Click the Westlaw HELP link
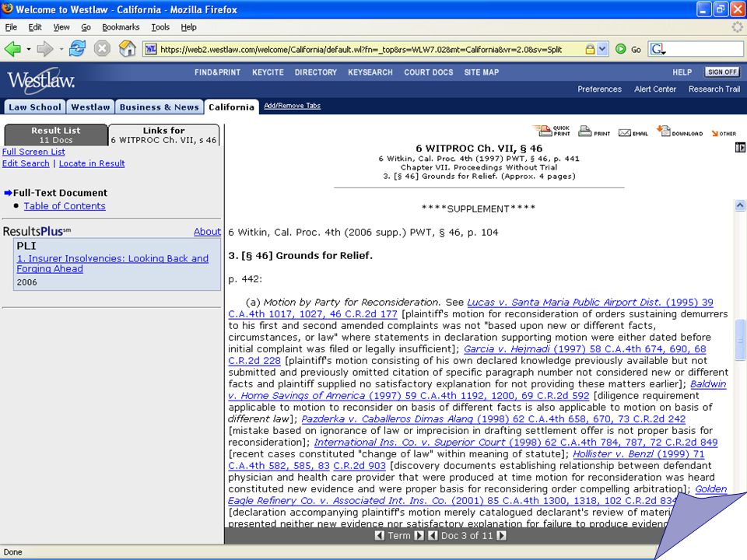This screenshot has height=560, width=747. click(682, 72)
